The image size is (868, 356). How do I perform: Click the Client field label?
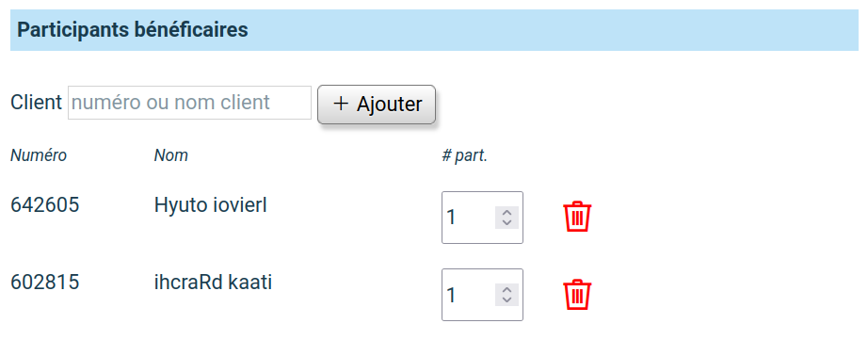[x=36, y=103]
